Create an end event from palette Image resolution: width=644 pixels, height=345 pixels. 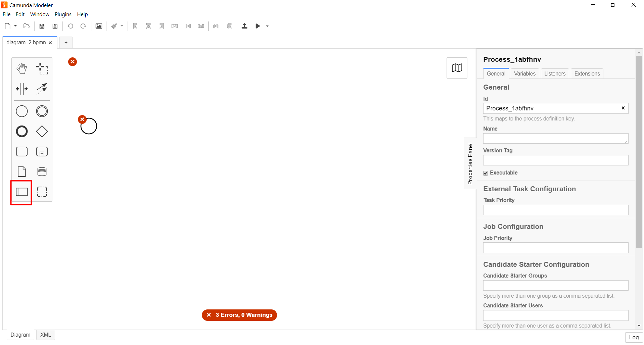(22, 132)
